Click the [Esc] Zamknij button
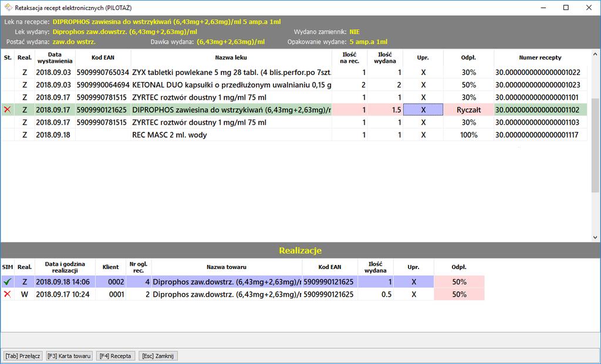The width and height of the screenshot is (601, 364). coord(158,356)
